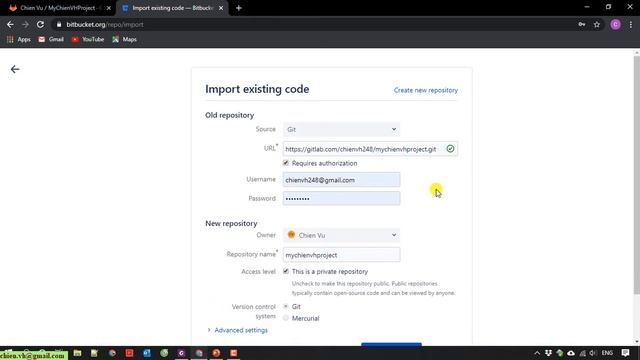Click the ENG language indicator

click(x=607, y=353)
